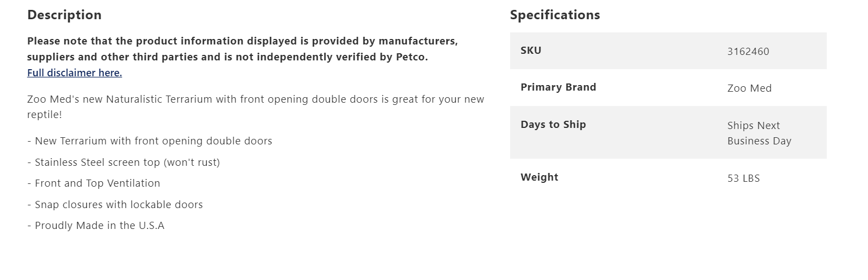
Task: Click the SKU label in Specifications
Action: point(531,51)
